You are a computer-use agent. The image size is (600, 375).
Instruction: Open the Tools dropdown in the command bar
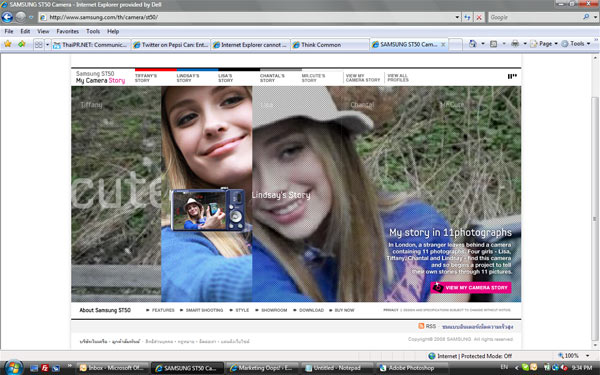[x=576, y=44]
